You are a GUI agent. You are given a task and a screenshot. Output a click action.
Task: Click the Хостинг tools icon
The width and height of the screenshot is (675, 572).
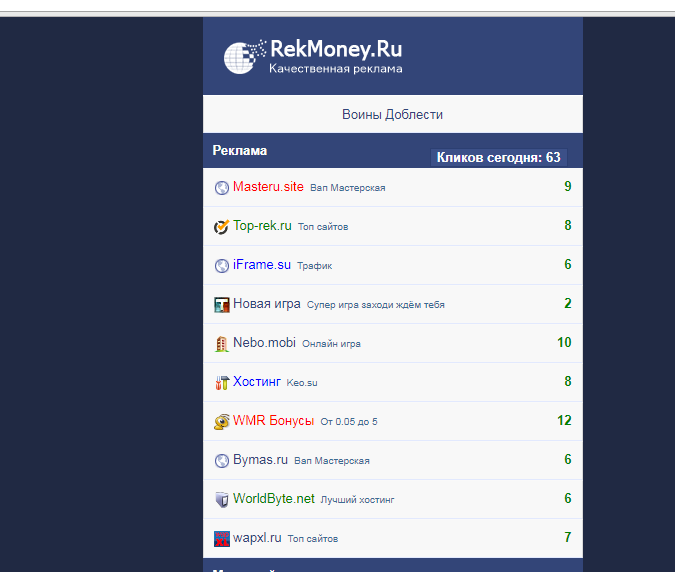[x=222, y=383]
